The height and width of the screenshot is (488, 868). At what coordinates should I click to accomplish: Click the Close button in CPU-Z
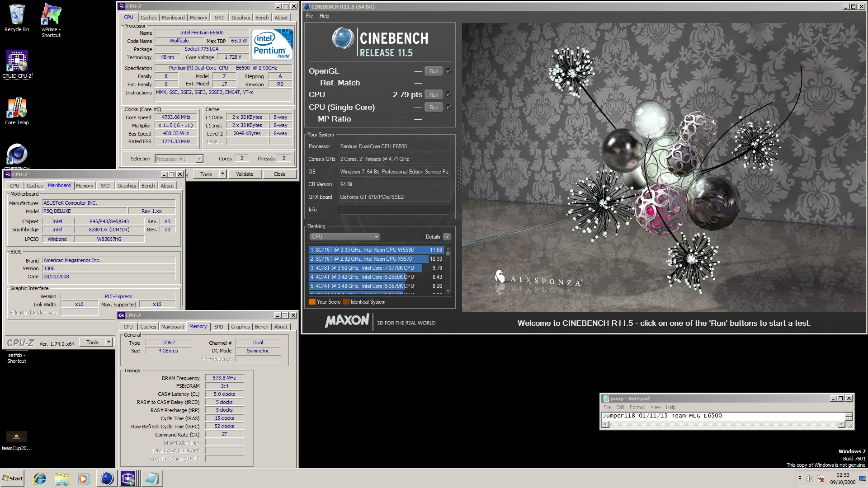click(x=279, y=174)
